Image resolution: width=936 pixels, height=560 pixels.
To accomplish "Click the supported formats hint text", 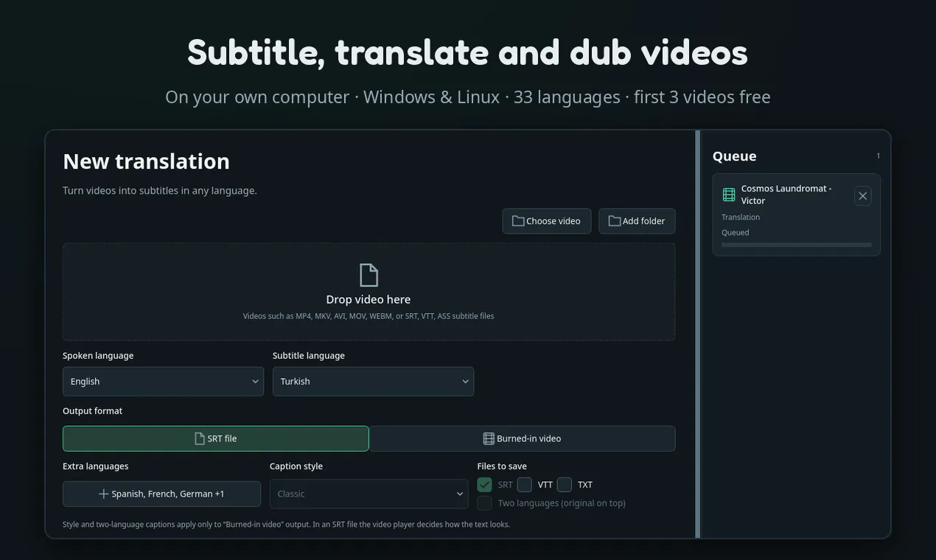I will click(x=369, y=316).
